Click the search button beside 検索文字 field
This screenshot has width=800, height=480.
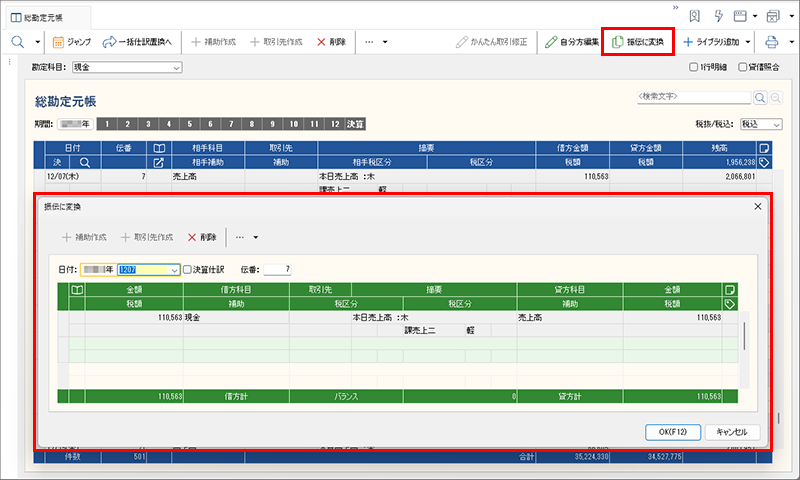click(x=760, y=98)
